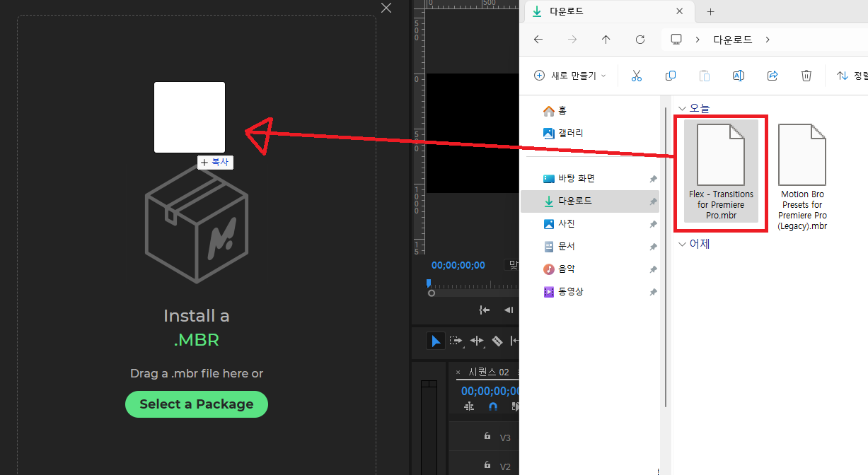
Task: Toggle the Snap magnet in timeline
Action: (x=493, y=406)
